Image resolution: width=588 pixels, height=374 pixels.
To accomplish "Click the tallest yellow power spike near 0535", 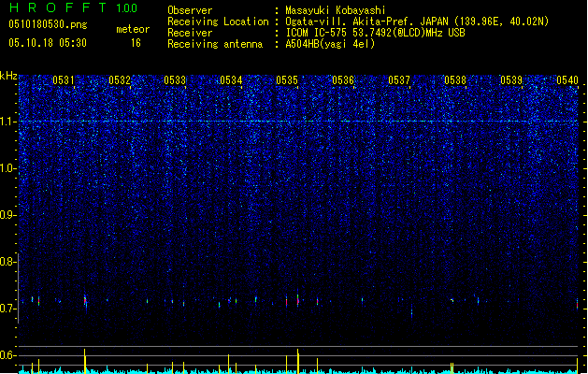I will pyautogui.click(x=298, y=361).
